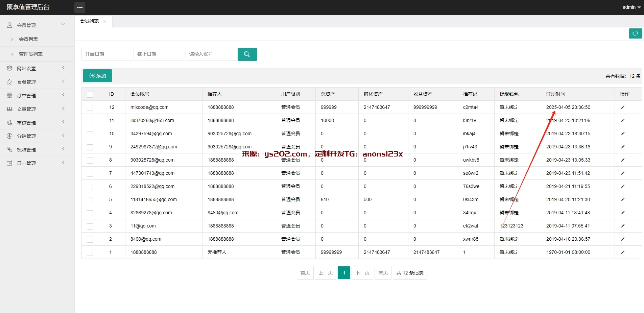Click the green refresh icon button
The height and width of the screenshot is (313, 644).
pyautogui.click(x=635, y=33)
